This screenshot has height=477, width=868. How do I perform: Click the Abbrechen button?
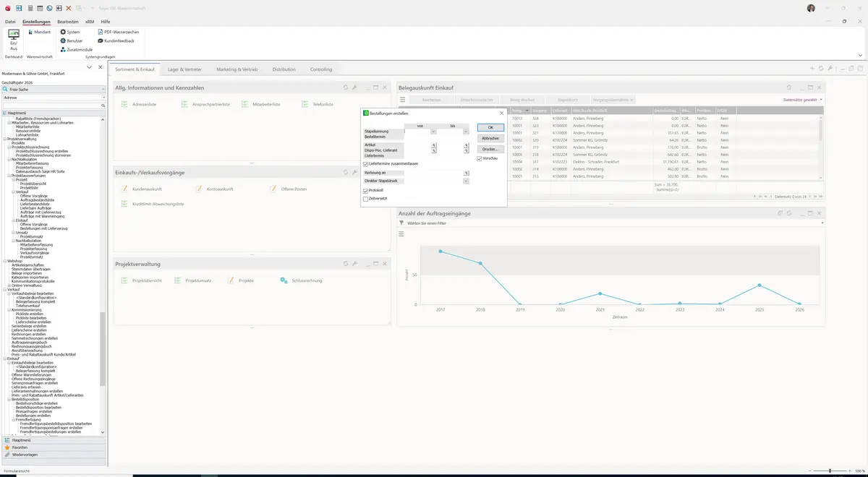[x=490, y=138]
